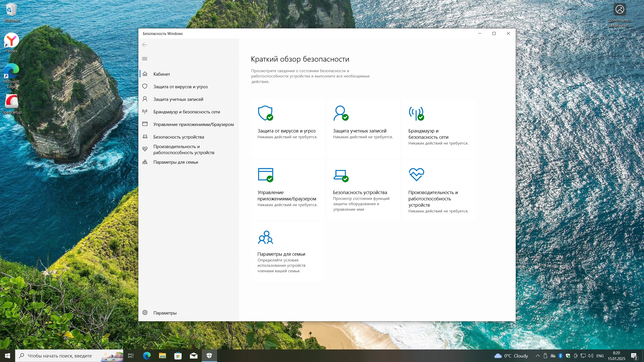Show hidden tray icons chevron

pos(538,356)
